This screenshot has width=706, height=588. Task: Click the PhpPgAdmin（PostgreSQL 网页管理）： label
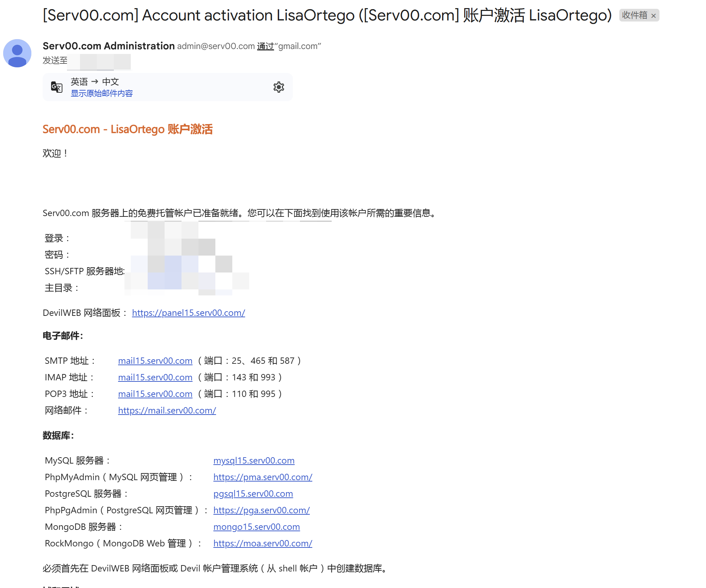tap(127, 510)
